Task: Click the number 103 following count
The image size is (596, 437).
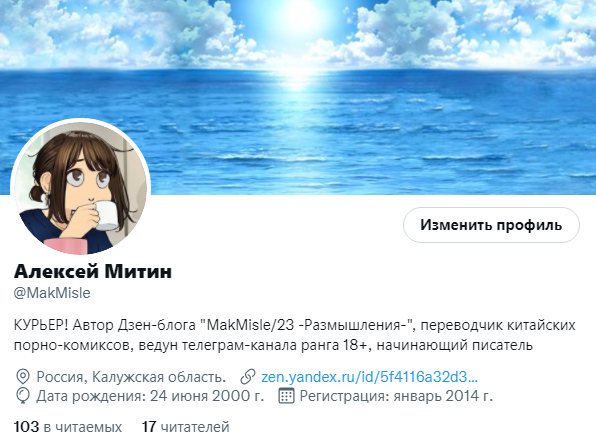Action: pos(27,427)
